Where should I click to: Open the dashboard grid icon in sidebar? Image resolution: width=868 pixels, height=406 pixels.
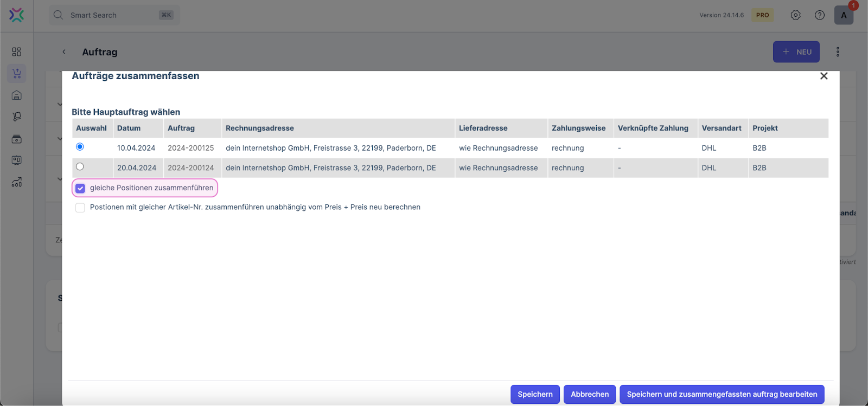tap(16, 51)
